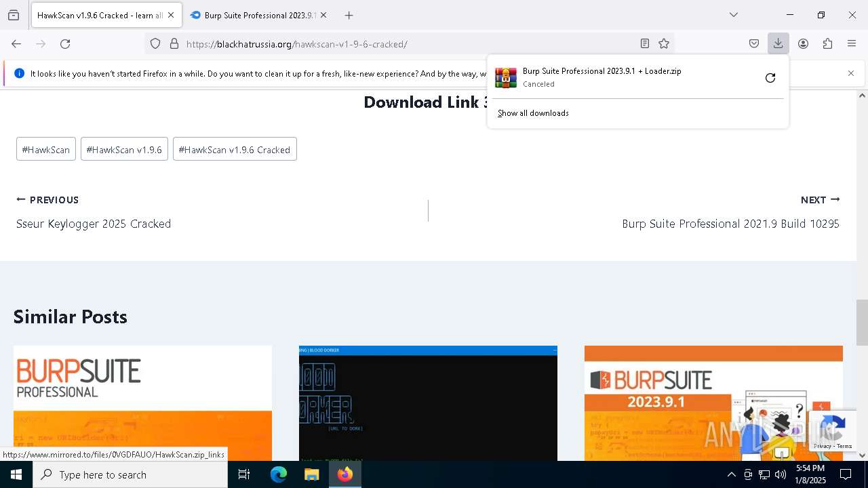Click the scrollbar up arrow
868x488 pixels.
(862, 96)
